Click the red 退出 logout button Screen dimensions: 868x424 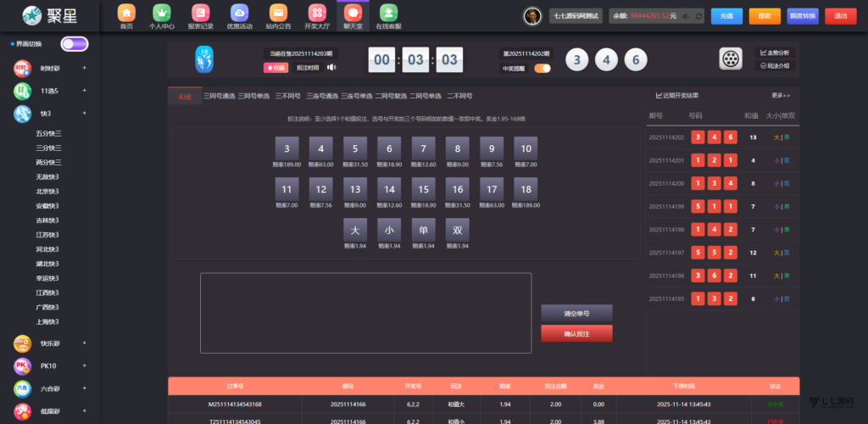[840, 16]
